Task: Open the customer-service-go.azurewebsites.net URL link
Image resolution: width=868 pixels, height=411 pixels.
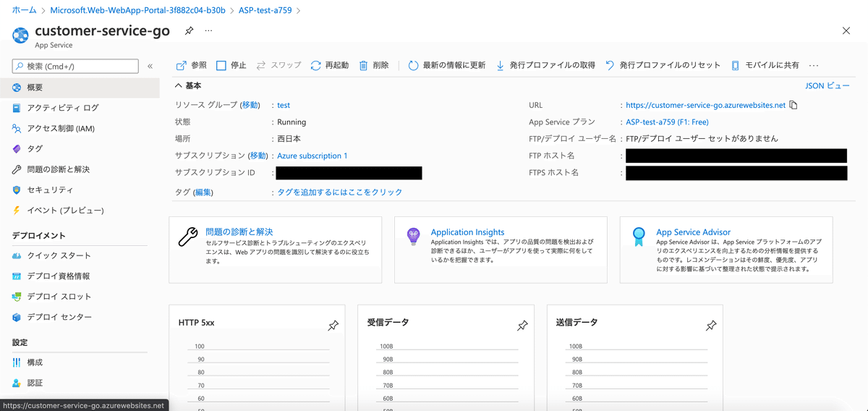Action: pyautogui.click(x=705, y=105)
